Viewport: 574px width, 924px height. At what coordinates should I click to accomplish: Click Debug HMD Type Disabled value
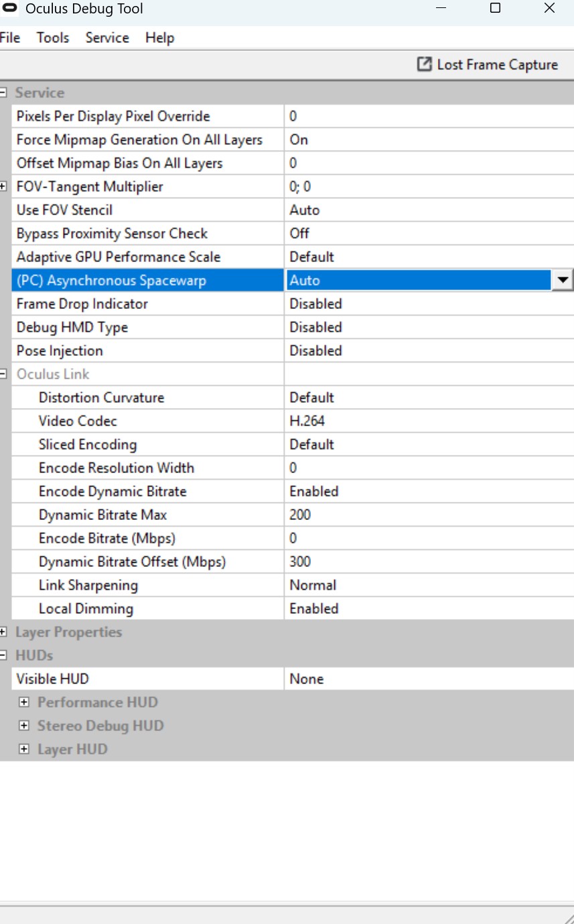pyautogui.click(x=429, y=327)
